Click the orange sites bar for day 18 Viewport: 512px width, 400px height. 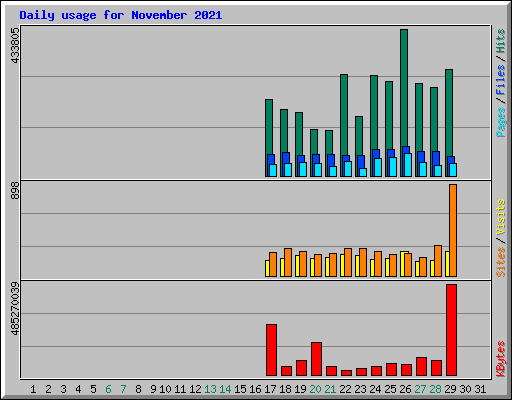pos(288,262)
